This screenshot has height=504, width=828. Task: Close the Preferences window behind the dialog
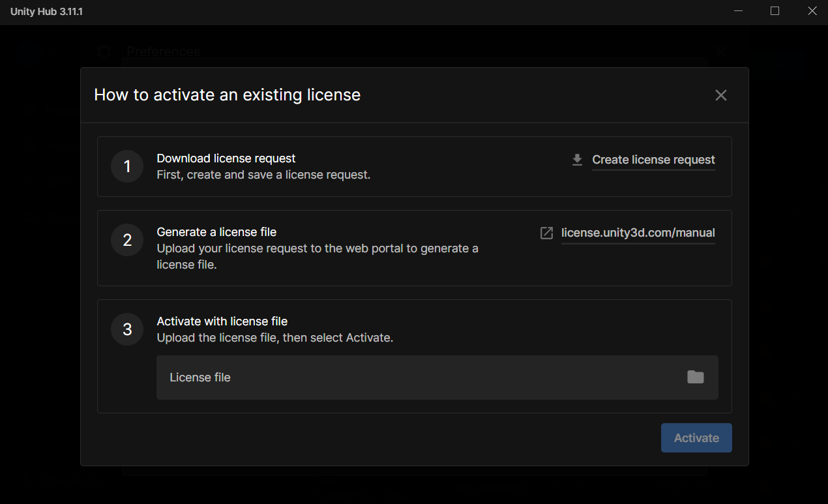click(x=721, y=51)
